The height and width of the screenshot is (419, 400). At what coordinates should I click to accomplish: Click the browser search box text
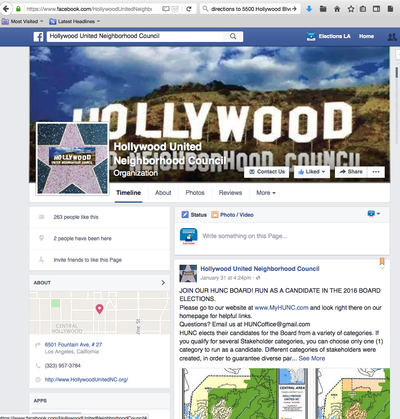250,9
